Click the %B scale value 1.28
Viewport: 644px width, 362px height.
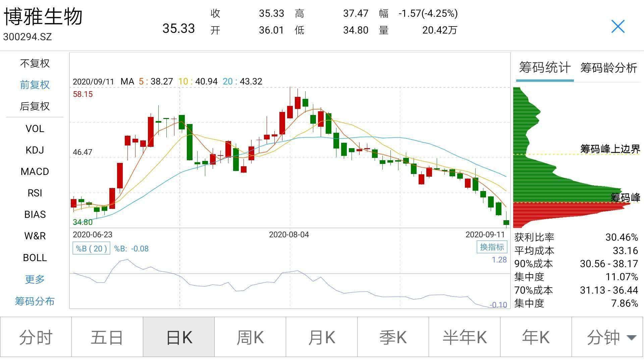point(499,260)
